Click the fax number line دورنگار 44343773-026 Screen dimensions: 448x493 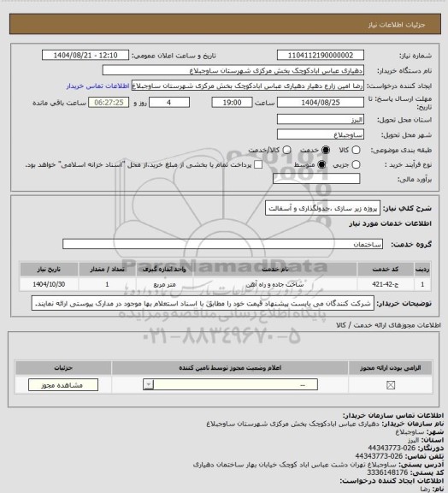point(405,448)
